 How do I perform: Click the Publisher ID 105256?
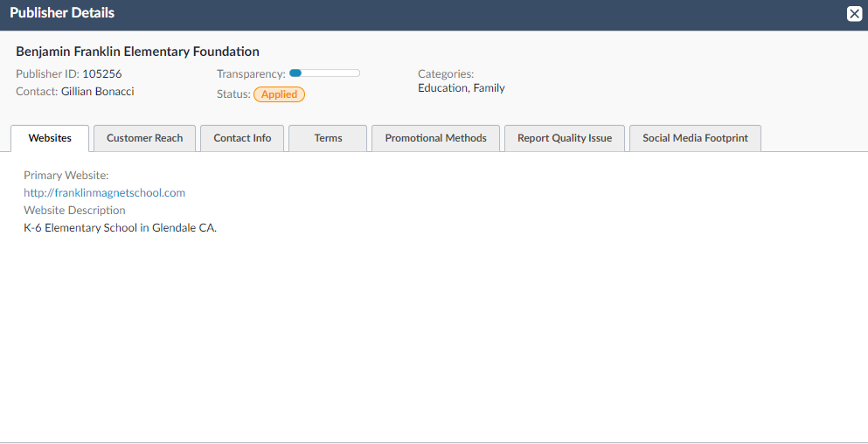coord(102,73)
